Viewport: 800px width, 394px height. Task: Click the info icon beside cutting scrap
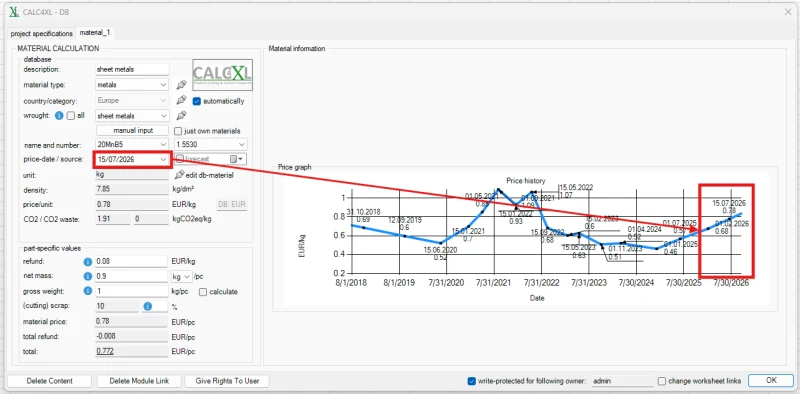[147, 307]
